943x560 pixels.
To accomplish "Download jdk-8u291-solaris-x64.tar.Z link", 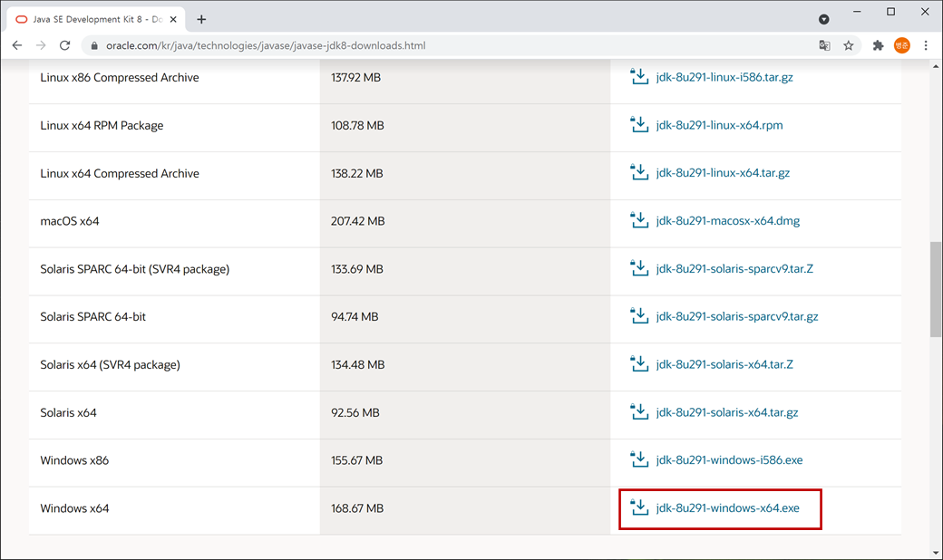I will point(724,364).
